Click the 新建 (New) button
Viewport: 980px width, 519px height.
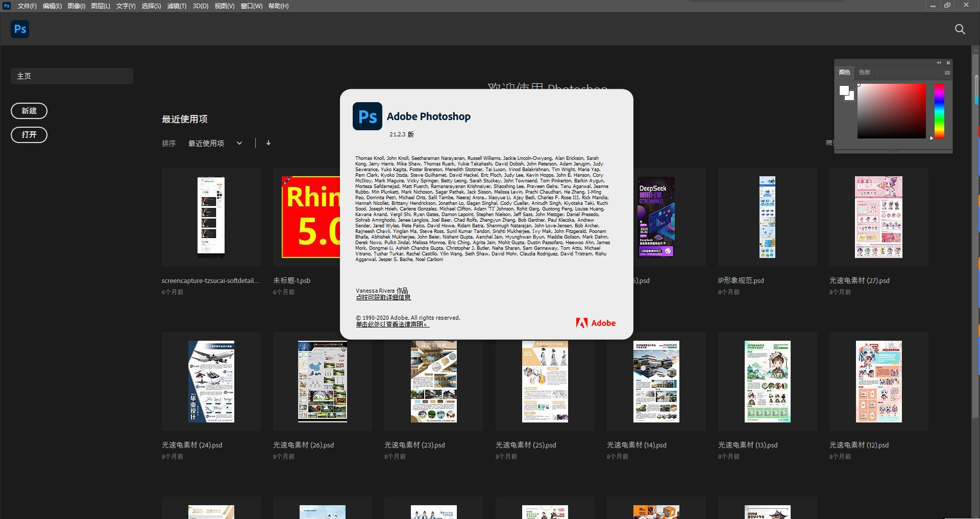pos(29,111)
